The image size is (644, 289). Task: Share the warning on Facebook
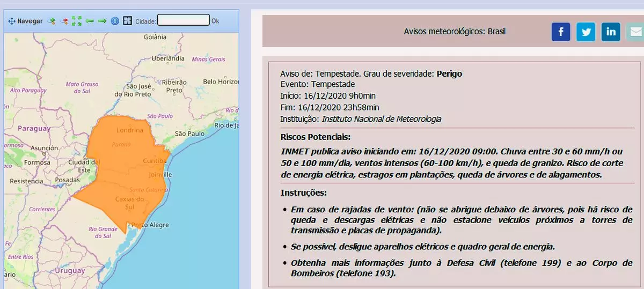point(561,32)
